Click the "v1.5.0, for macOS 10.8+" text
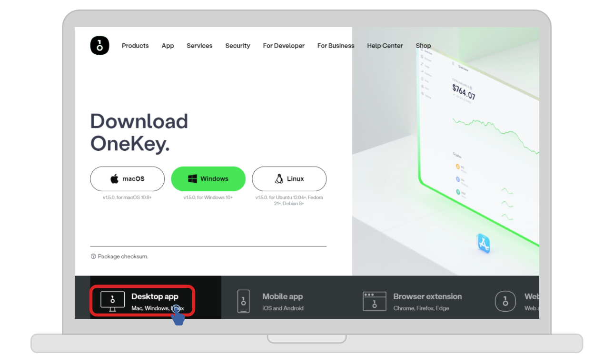The width and height of the screenshot is (613, 364). [127, 197]
